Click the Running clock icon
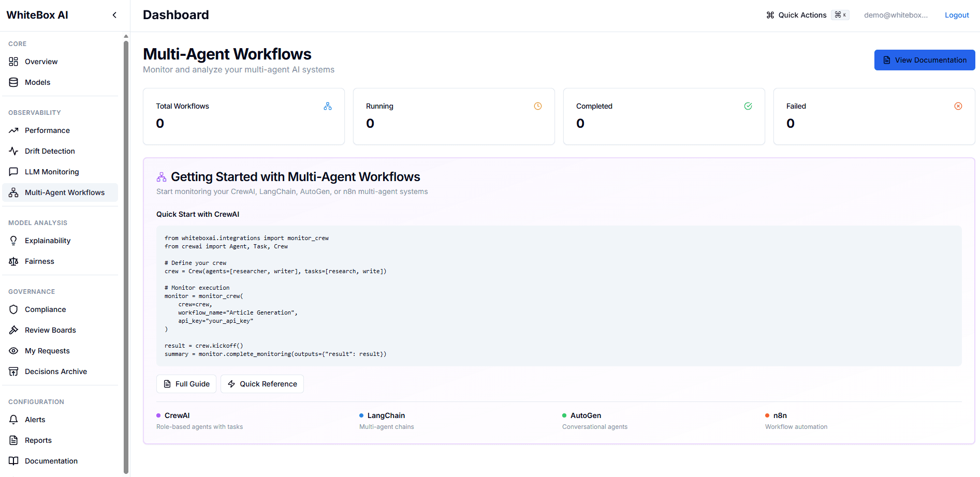Screen dimensions: 980x477 [x=538, y=106]
